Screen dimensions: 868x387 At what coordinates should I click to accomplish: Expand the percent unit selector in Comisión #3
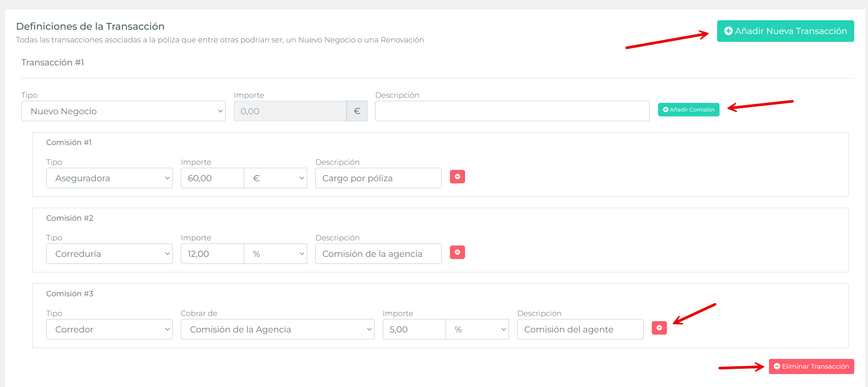477,329
